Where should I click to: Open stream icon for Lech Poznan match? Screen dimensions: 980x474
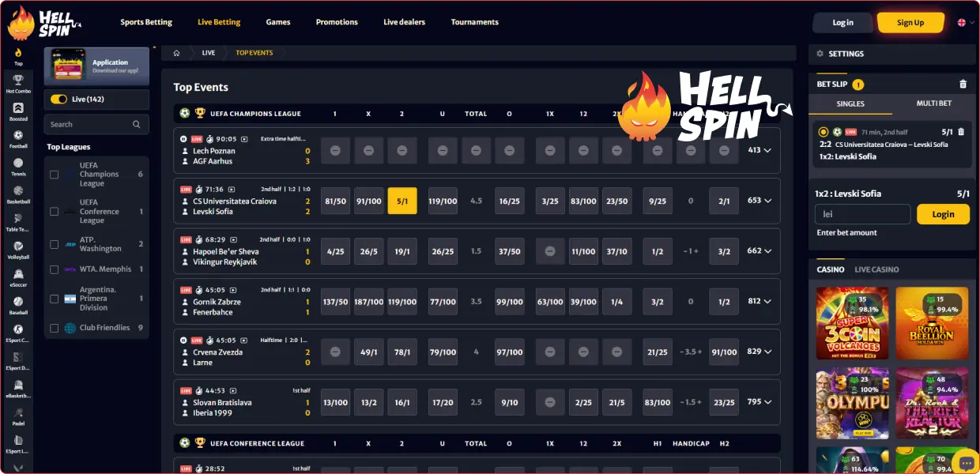pos(244,138)
